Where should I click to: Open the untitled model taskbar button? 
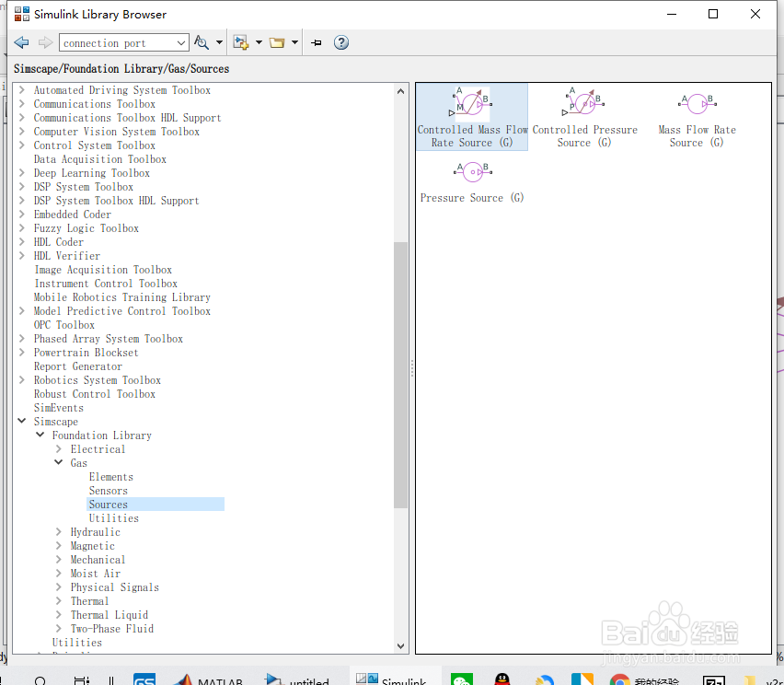coord(297,679)
